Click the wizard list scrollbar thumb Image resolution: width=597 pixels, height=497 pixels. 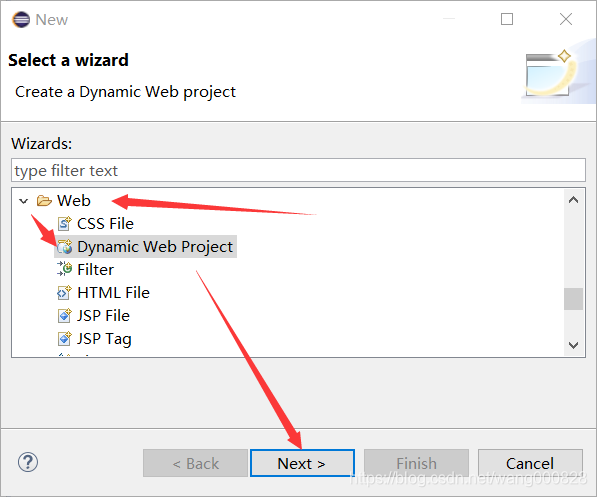tap(573, 299)
